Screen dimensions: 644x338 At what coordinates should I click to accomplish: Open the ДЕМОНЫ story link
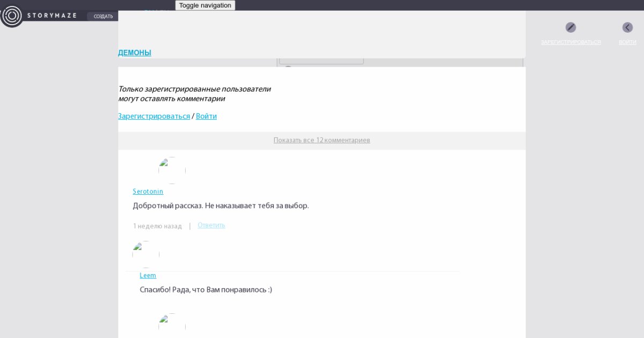click(135, 53)
